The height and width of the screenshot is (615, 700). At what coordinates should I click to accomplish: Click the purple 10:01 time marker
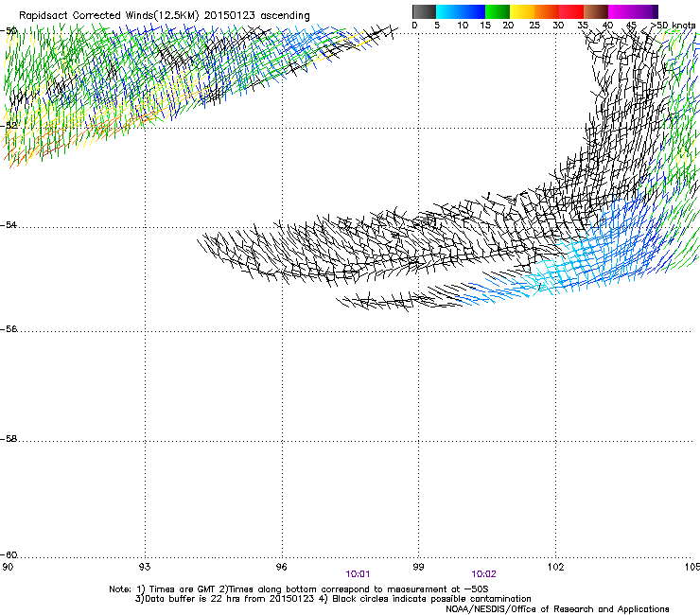coord(358,574)
